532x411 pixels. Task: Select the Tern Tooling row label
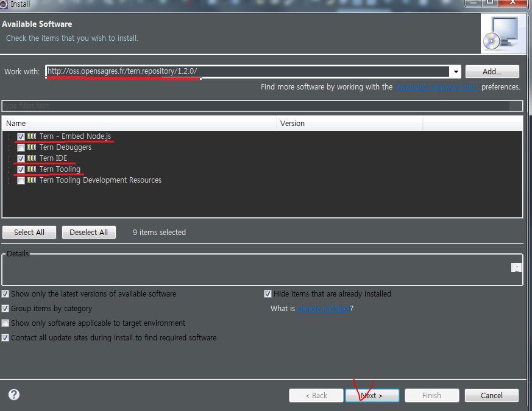(60, 169)
